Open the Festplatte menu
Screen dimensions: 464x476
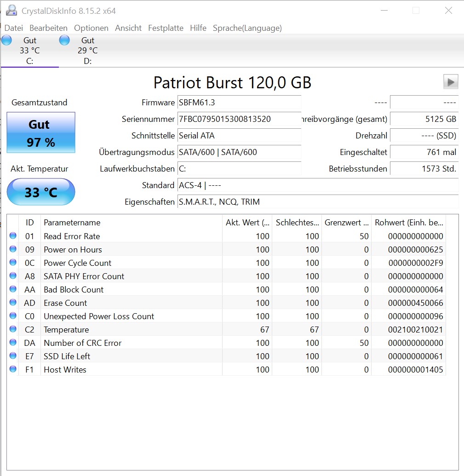coord(166,28)
